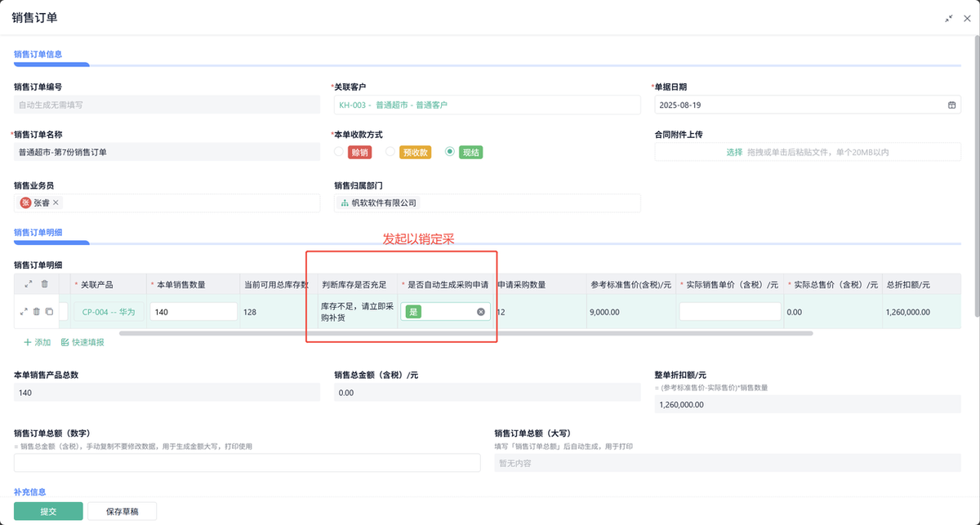
Task: Expand the CP-004 row to full view
Action: (24, 311)
